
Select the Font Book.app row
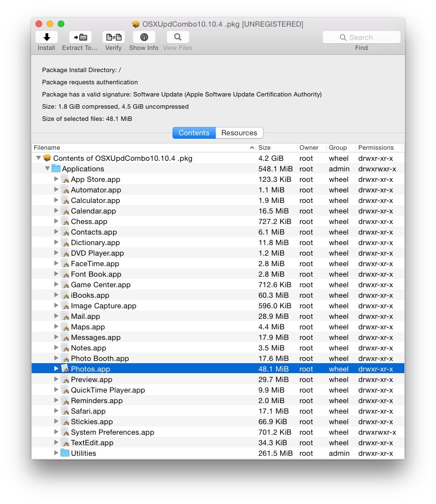coord(218,274)
